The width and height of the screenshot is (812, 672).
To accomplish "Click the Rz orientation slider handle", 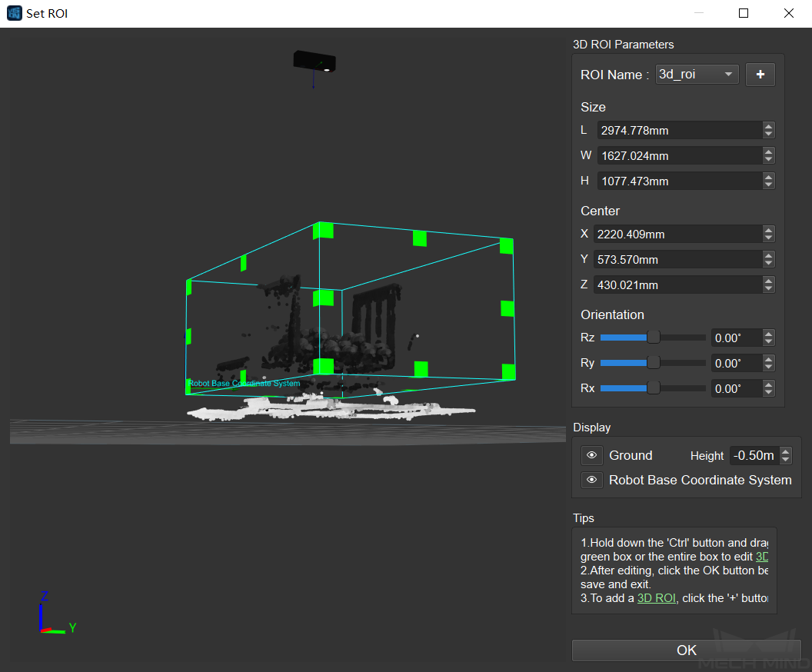I will pyautogui.click(x=654, y=338).
